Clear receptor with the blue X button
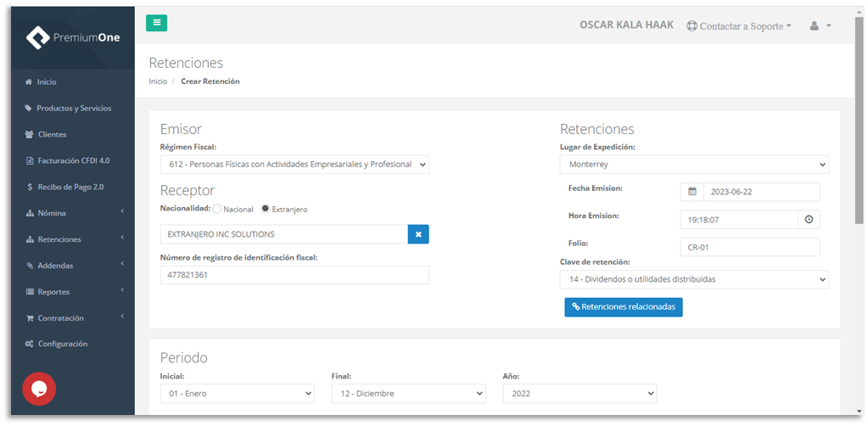Image resolution: width=868 pixels, height=426 pixels. pyautogui.click(x=418, y=234)
